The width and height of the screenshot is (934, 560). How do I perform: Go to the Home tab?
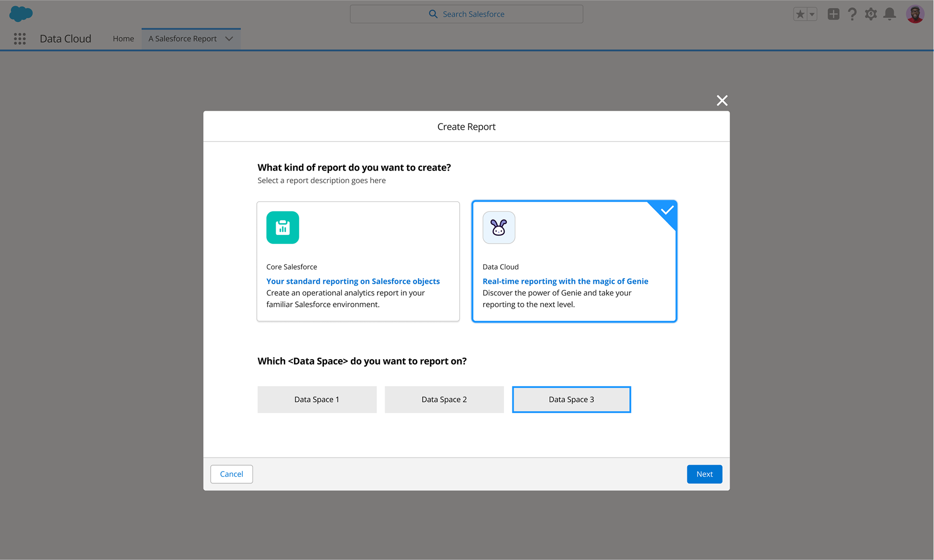tap(124, 39)
